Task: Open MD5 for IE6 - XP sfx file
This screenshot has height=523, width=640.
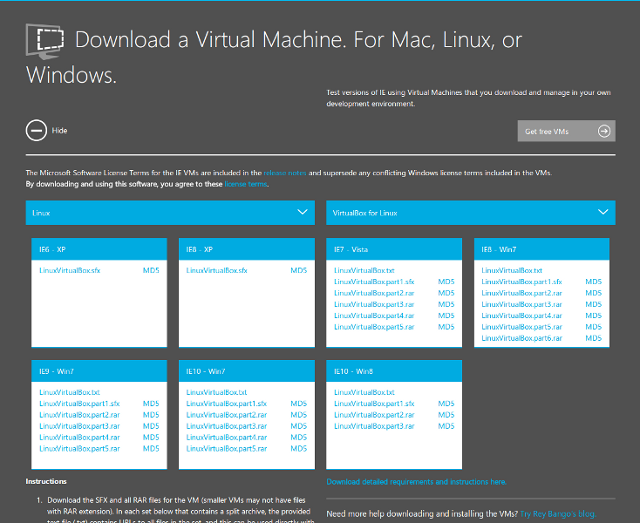Action: tap(151, 270)
